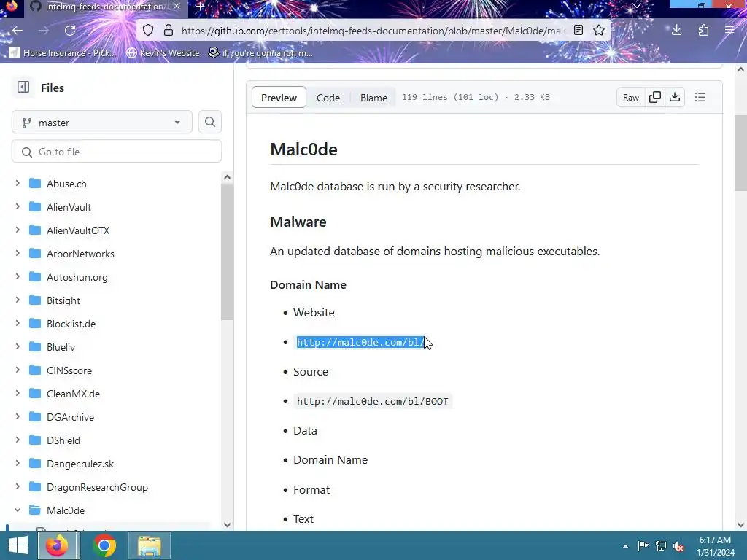Bookmark this page with the star icon
747x560 pixels.
(x=599, y=31)
